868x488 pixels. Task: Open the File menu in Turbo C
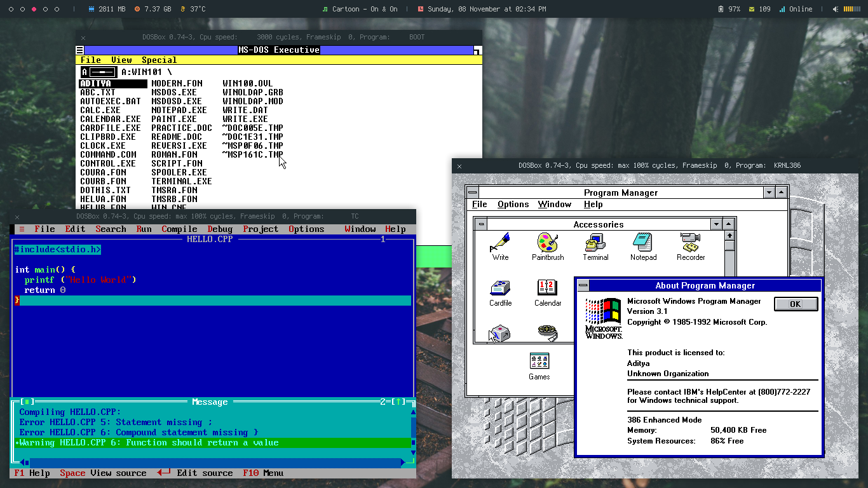coord(44,229)
